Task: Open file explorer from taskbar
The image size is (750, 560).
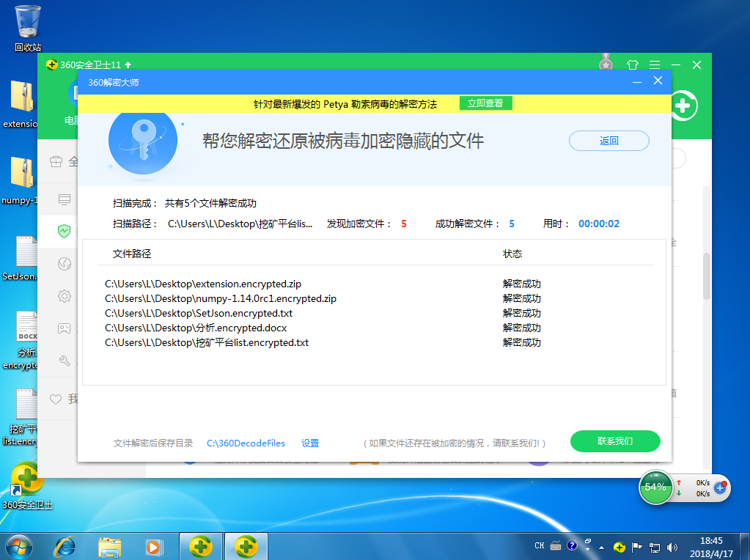Action: (x=109, y=547)
